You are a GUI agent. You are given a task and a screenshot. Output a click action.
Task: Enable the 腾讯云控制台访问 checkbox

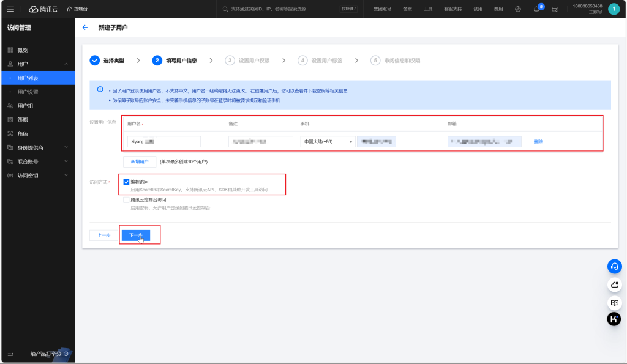[x=127, y=199]
